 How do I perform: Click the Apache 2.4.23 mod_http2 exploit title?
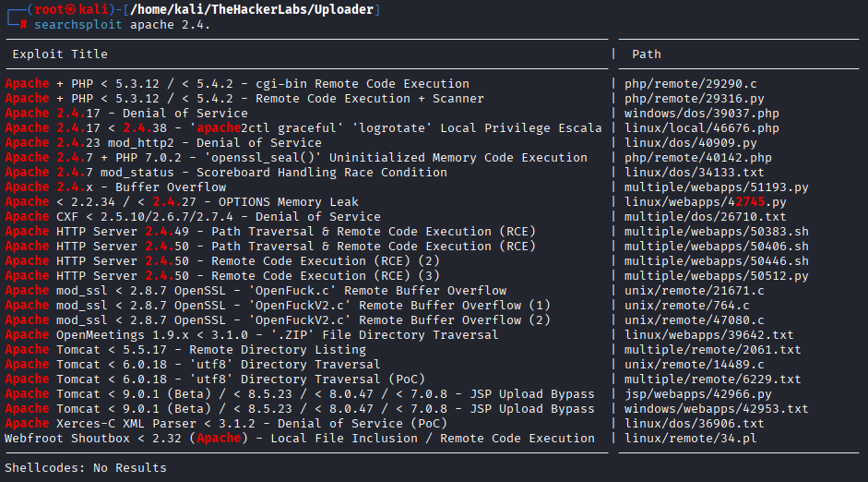pyautogui.click(x=163, y=143)
